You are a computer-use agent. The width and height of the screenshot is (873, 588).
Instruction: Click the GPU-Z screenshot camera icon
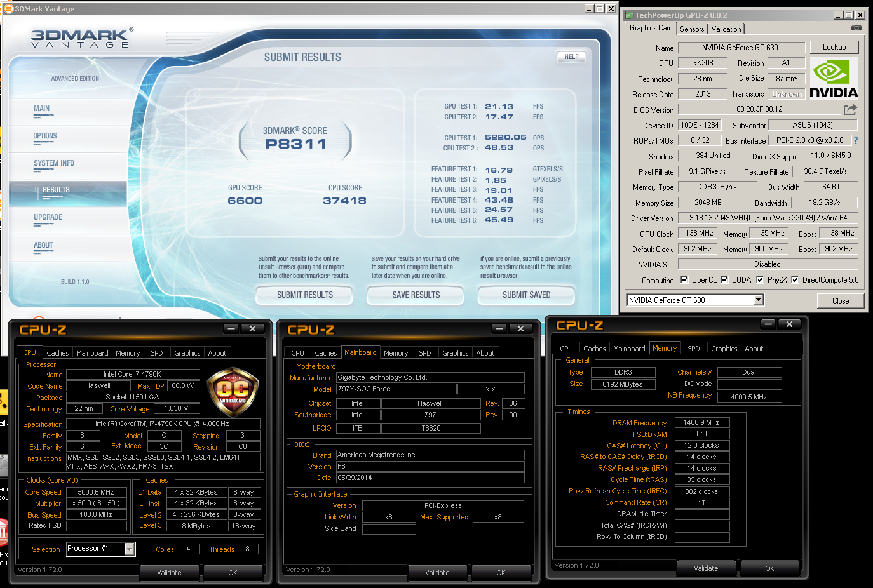coord(856,28)
